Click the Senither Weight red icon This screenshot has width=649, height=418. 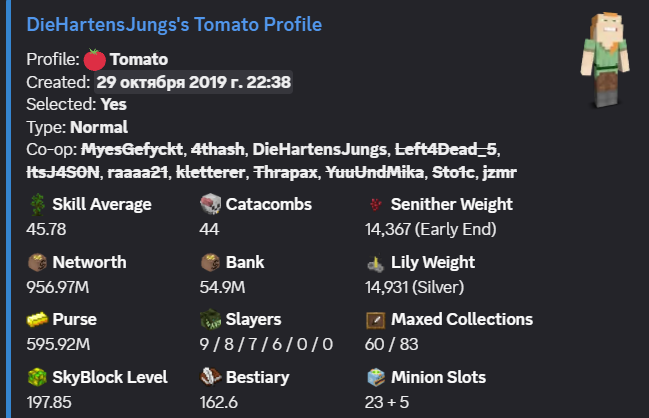pyautogui.click(x=376, y=204)
